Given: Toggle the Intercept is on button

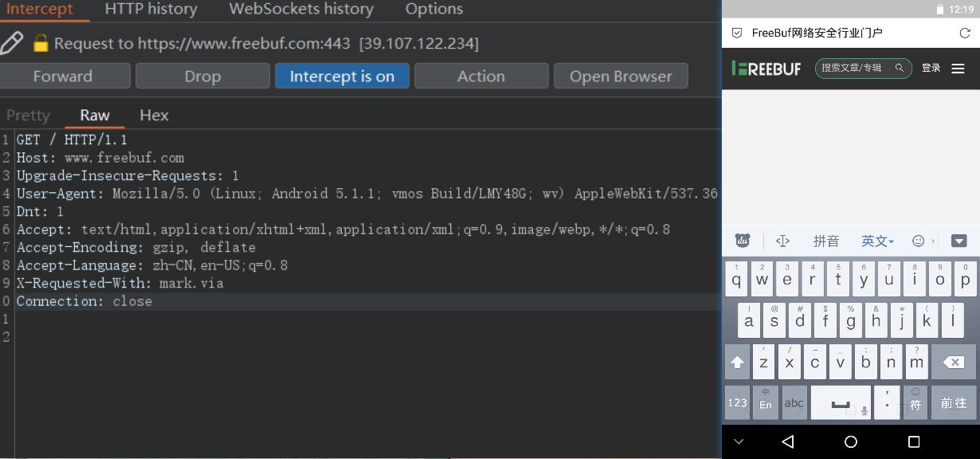Looking at the screenshot, I should pyautogui.click(x=342, y=76).
